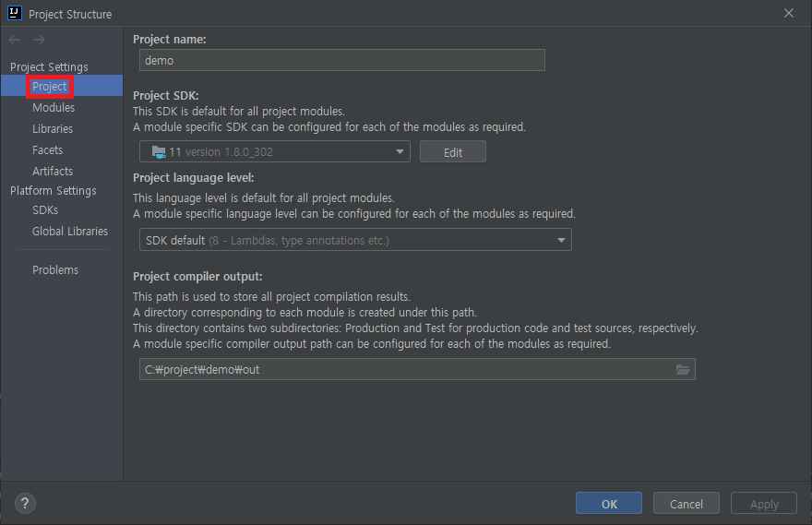Image resolution: width=812 pixels, height=525 pixels.
Task: Click the Project SDK: label
Action: tap(166, 96)
